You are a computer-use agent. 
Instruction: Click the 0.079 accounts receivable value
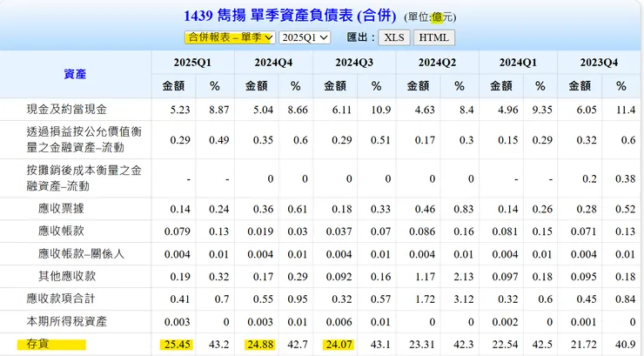[x=177, y=232]
